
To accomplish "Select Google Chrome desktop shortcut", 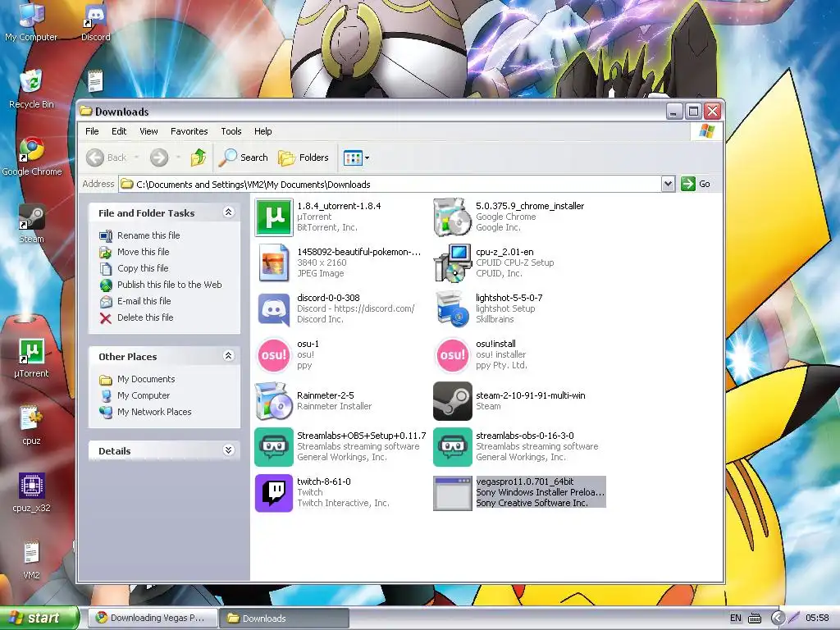I will 32,157.
